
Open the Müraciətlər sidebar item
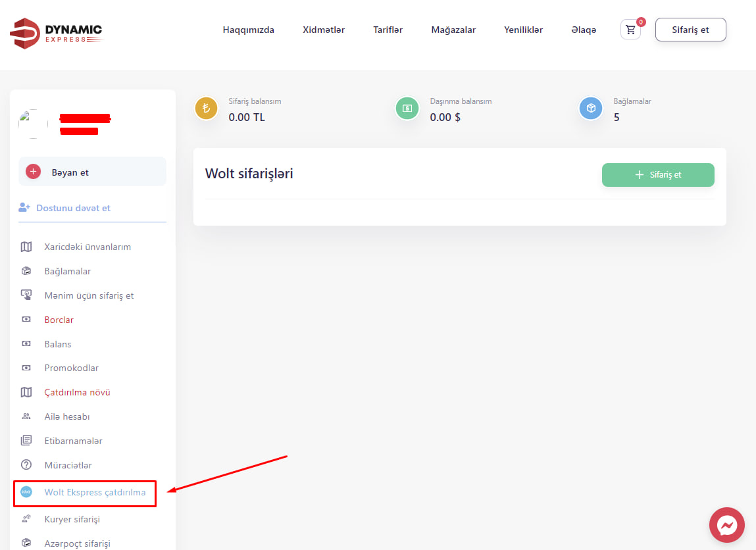coord(68,465)
